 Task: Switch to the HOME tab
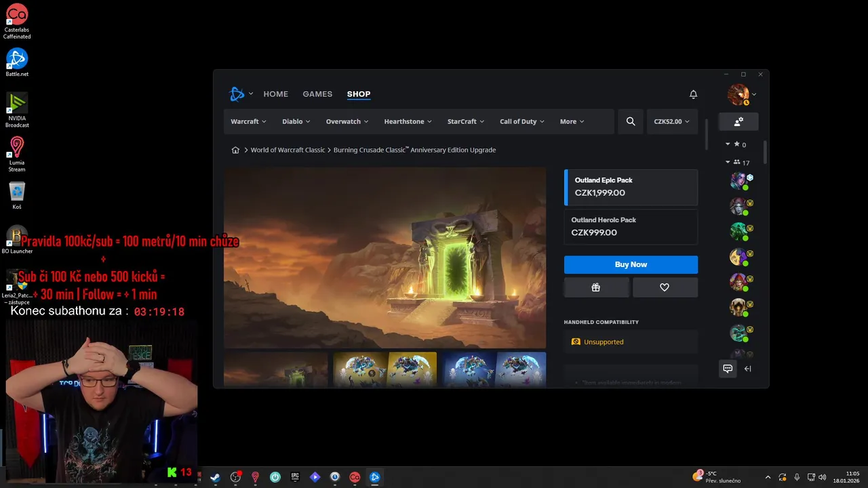276,94
